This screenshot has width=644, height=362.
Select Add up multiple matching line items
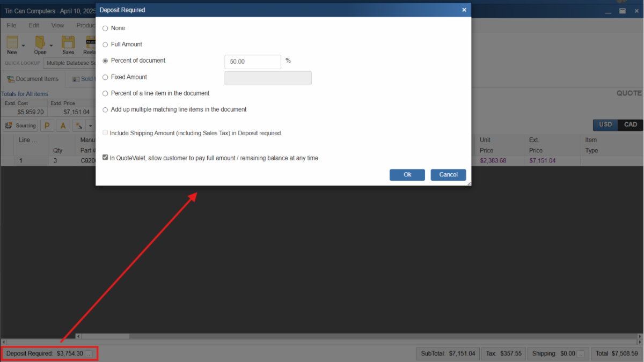pos(105,109)
